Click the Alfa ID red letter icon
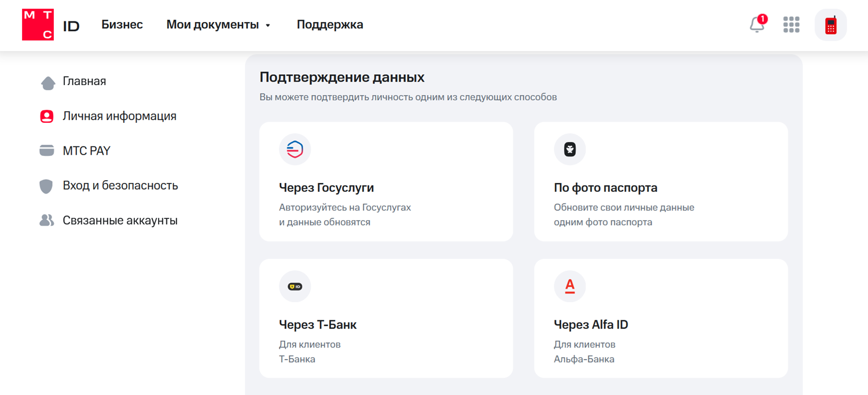 tap(570, 286)
